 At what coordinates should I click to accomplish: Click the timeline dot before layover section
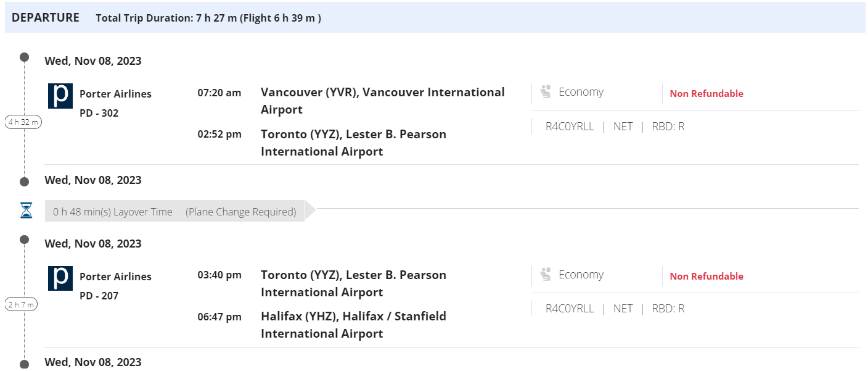coord(25,181)
